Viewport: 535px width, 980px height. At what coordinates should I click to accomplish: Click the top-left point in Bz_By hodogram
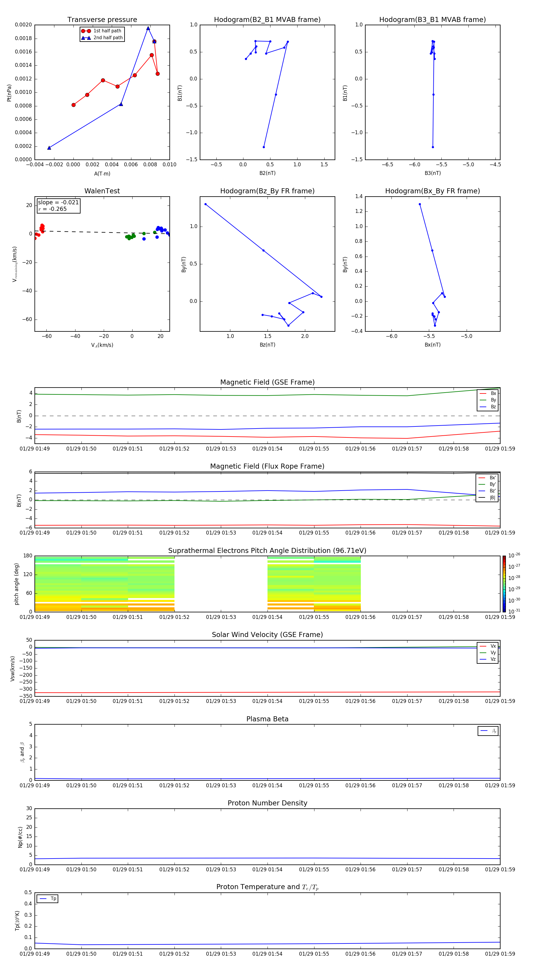(205, 204)
